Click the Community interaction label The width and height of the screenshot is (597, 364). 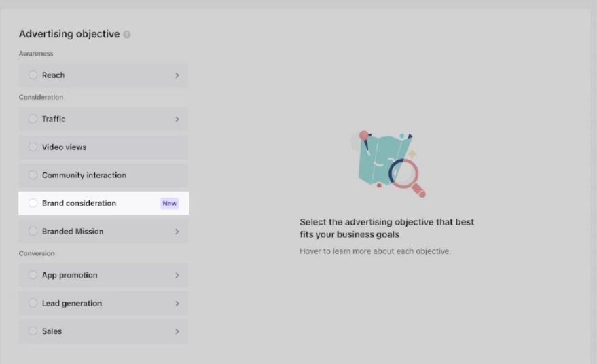84,175
